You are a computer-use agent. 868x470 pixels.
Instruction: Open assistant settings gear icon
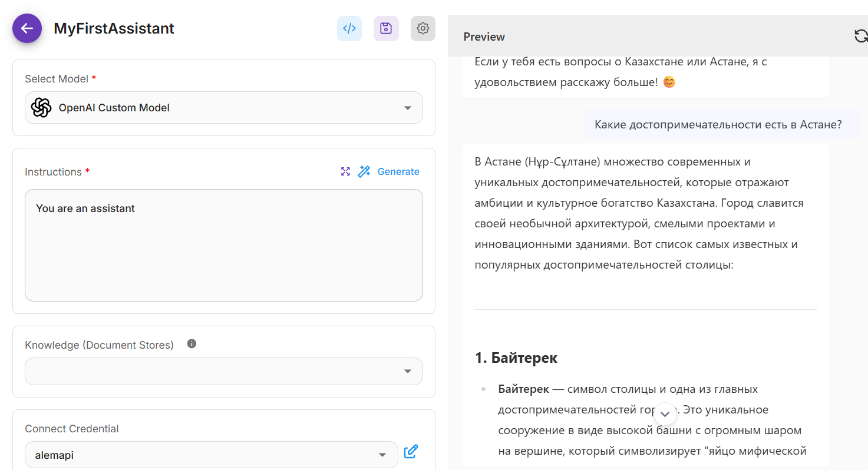point(423,28)
